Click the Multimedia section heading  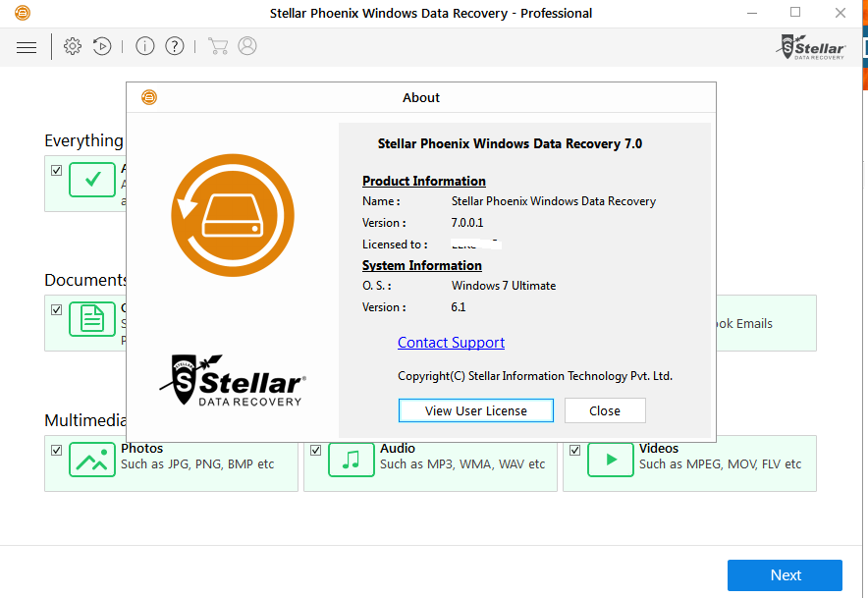pyautogui.click(x=85, y=421)
